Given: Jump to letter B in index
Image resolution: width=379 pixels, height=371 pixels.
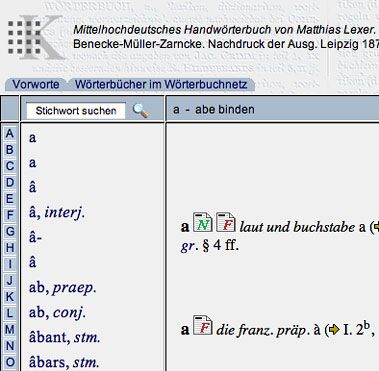Looking at the screenshot, I should (x=10, y=150).
